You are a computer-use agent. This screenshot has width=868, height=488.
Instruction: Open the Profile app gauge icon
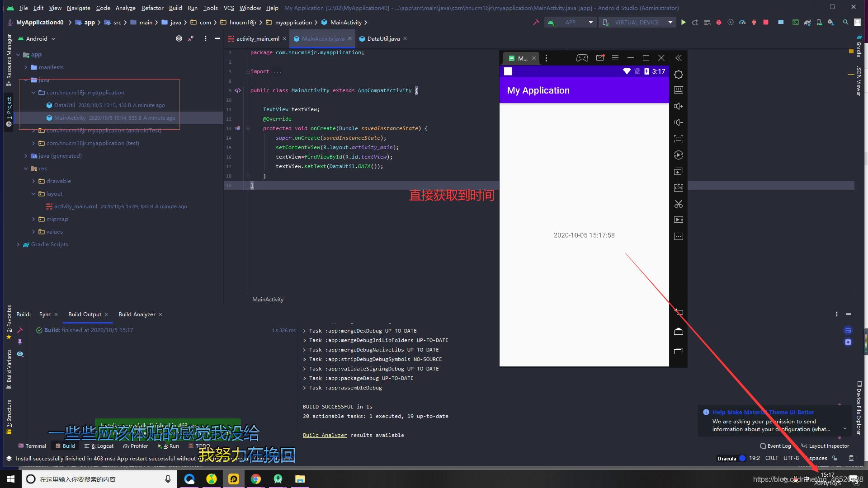(742, 22)
